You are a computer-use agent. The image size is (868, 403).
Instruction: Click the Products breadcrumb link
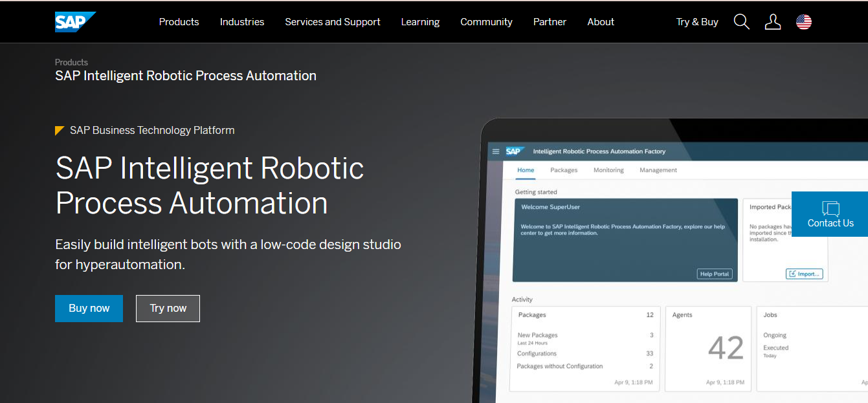click(x=71, y=62)
